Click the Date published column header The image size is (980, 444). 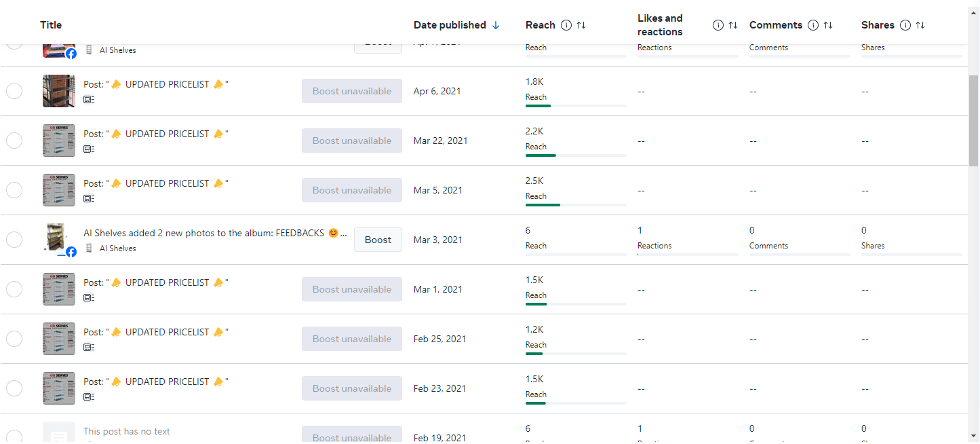(450, 25)
